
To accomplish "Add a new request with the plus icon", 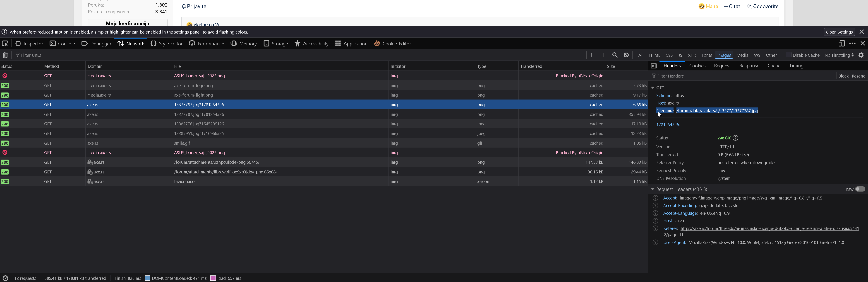I will 604,55.
